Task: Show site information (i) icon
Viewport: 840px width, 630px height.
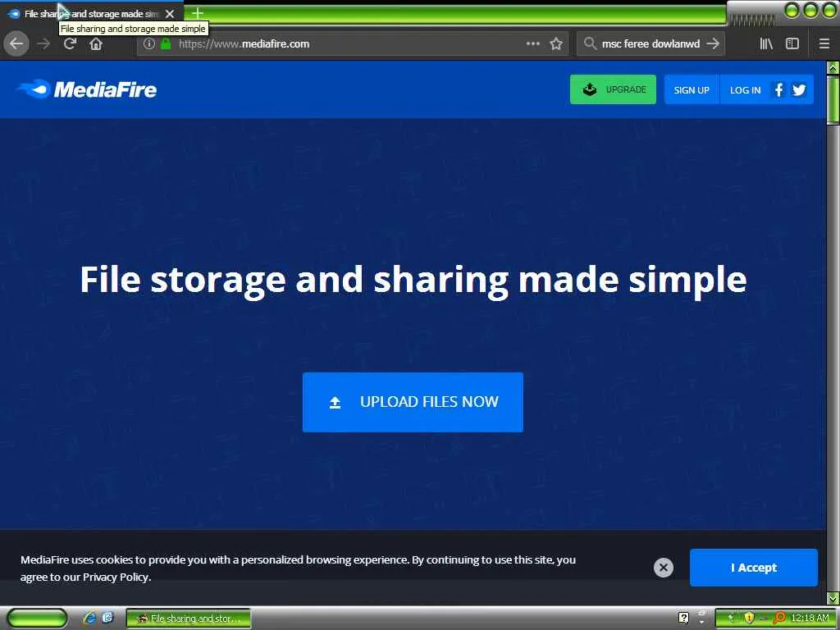Action: [149, 44]
